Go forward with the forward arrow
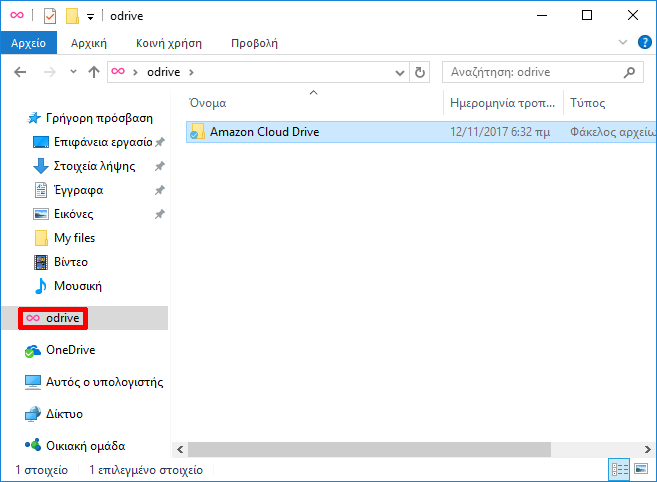Screen dimensions: 657x482 pos(49,72)
